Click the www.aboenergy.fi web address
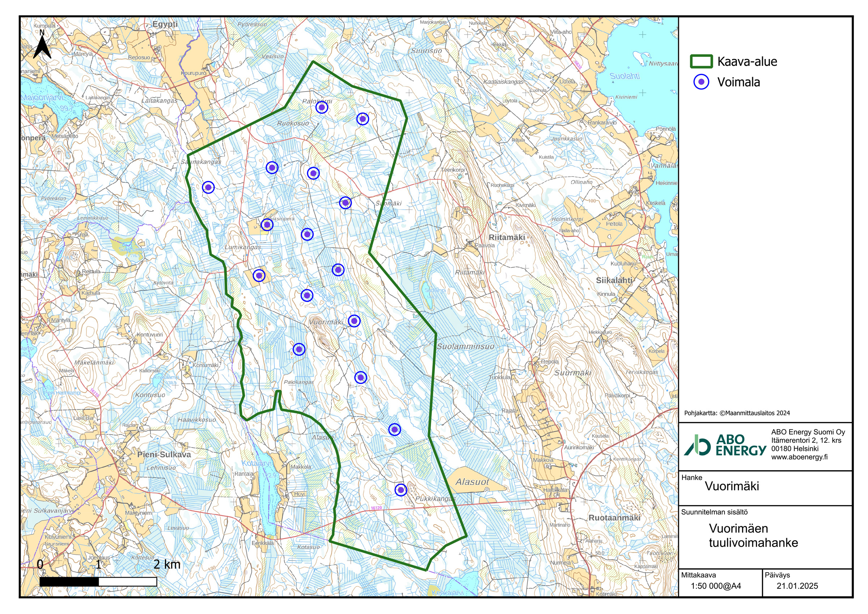The image size is (868, 614). pyautogui.click(x=799, y=457)
